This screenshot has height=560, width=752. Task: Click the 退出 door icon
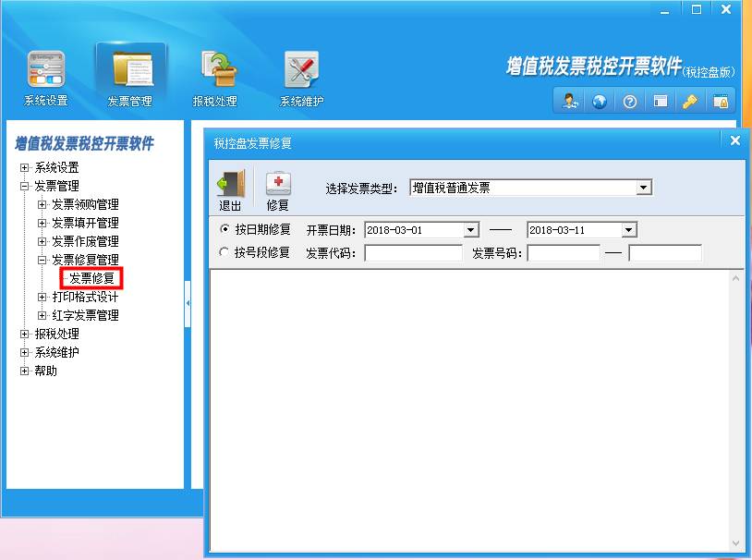click(231, 184)
